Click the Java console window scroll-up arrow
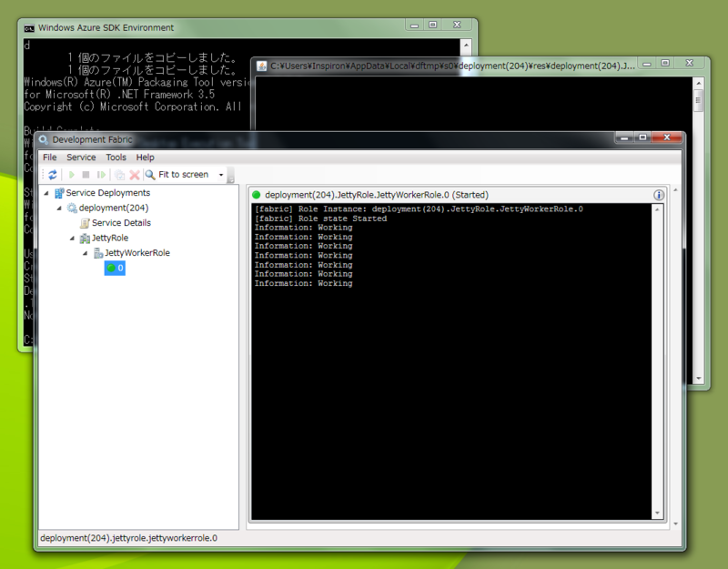728x569 pixels. point(699,83)
